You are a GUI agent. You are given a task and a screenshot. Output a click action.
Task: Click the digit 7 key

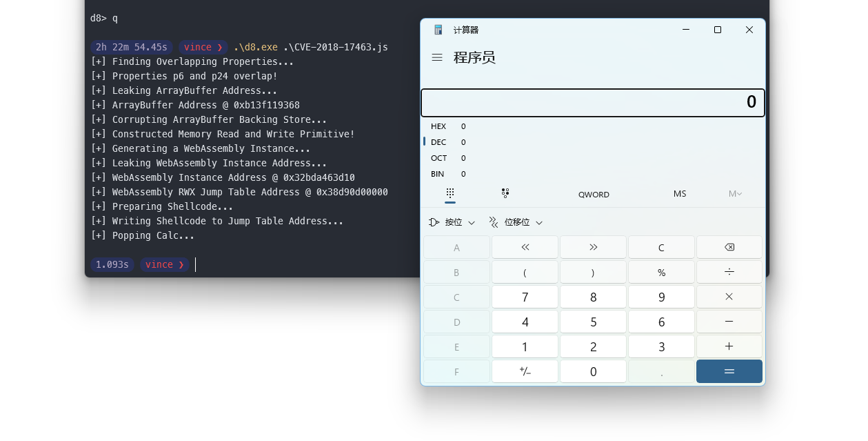click(525, 297)
